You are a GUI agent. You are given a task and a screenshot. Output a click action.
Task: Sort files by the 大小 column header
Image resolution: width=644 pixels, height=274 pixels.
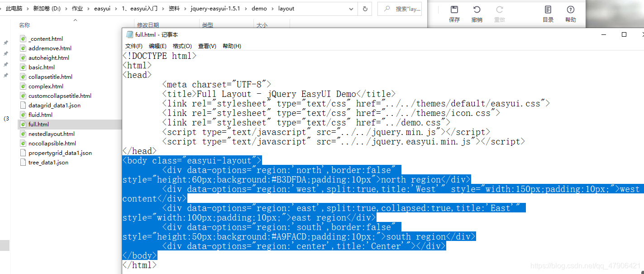pyautogui.click(x=262, y=25)
